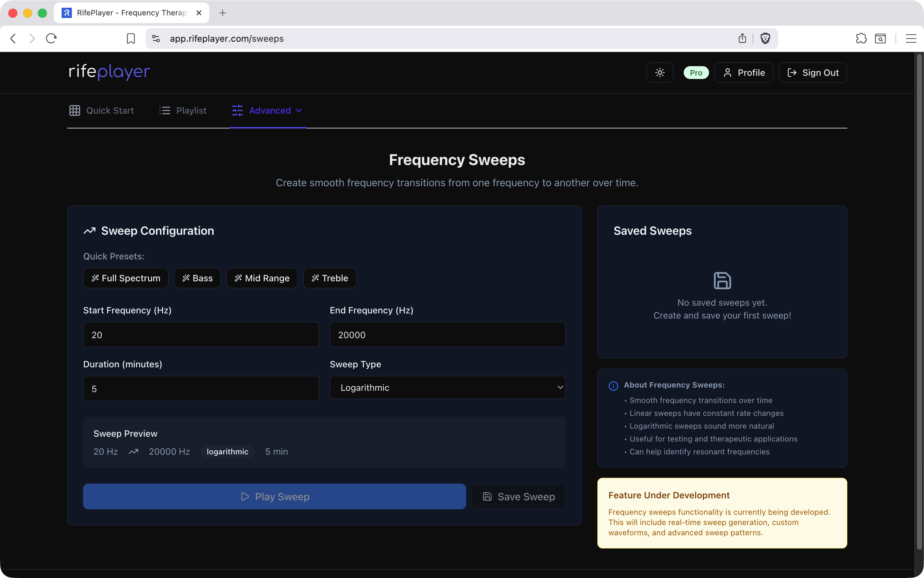This screenshot has height=578, width=924.
Task: Click the "20 Hz" preview start value
Action: click(106, 451)
